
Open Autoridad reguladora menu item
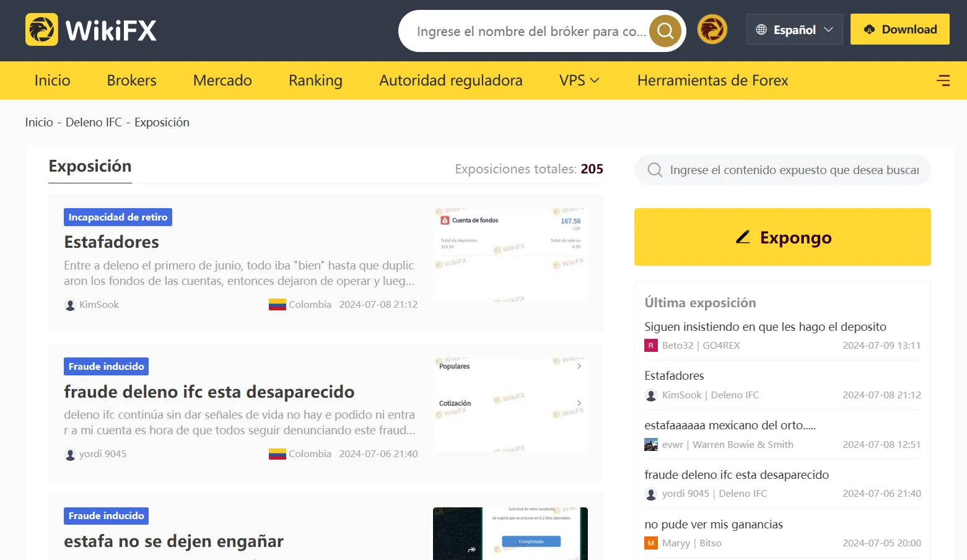coord(451,81)
